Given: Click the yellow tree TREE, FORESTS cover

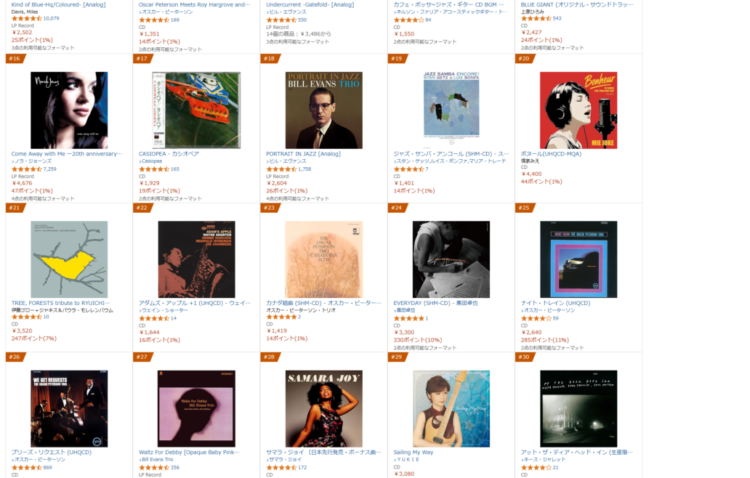Looking at the screenshot, I should [69, 259].
